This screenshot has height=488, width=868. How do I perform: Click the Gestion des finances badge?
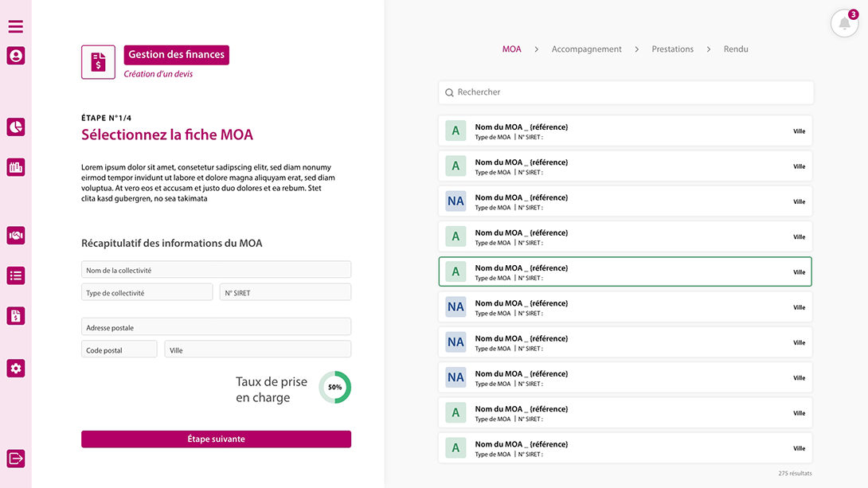click(176, 54)
